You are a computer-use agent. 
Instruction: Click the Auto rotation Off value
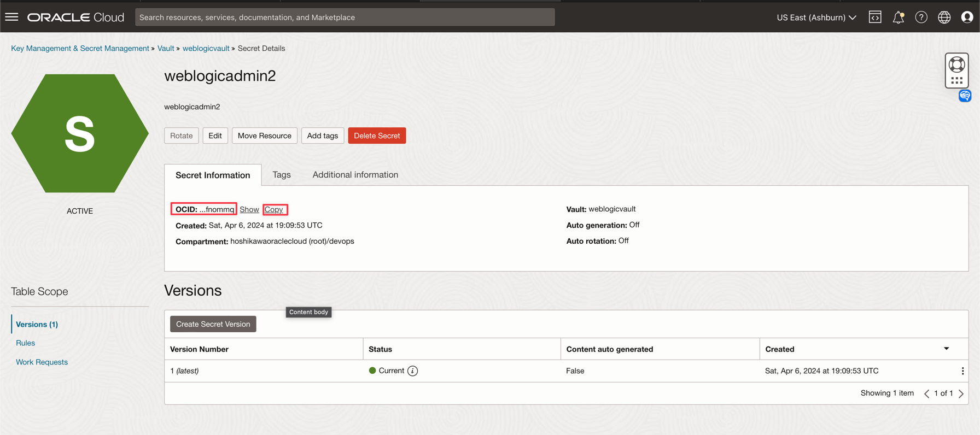pyautogui.click(x=623, y=241)
